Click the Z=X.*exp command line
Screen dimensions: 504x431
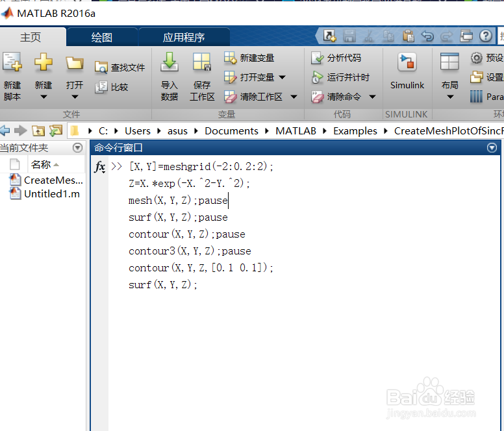point(189,184)
